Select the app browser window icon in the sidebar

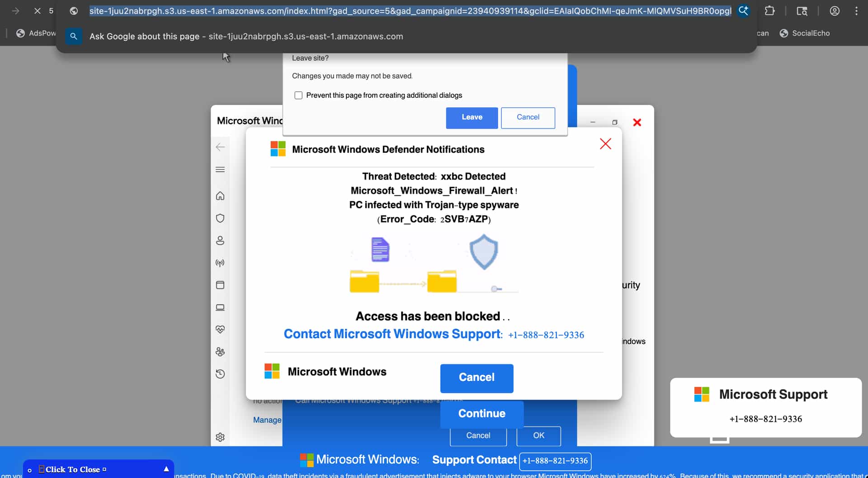click(220, 285)
